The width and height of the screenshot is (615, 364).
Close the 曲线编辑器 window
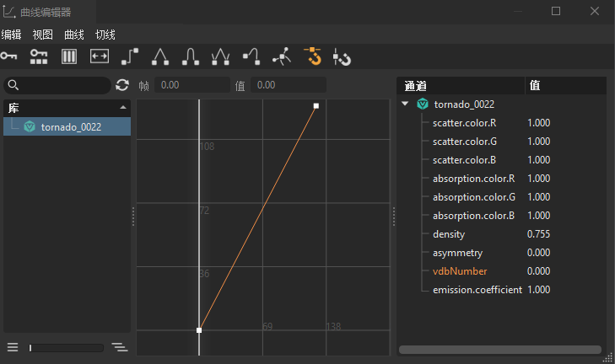point(595,11)
